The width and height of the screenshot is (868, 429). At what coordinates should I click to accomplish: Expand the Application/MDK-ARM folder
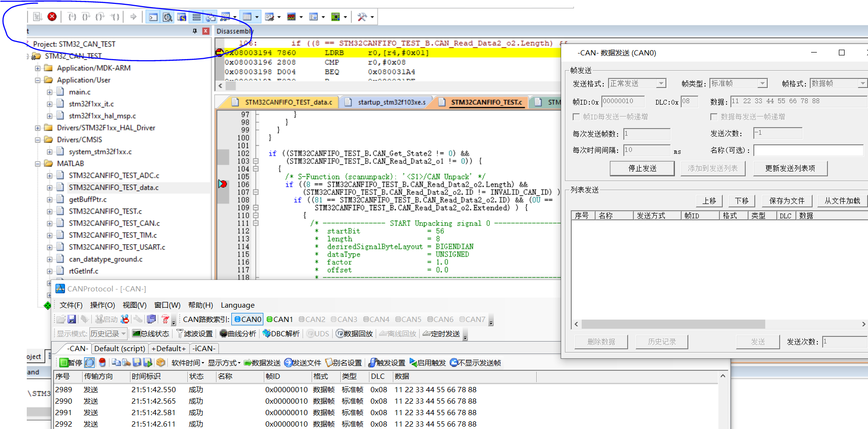[37, 68]
